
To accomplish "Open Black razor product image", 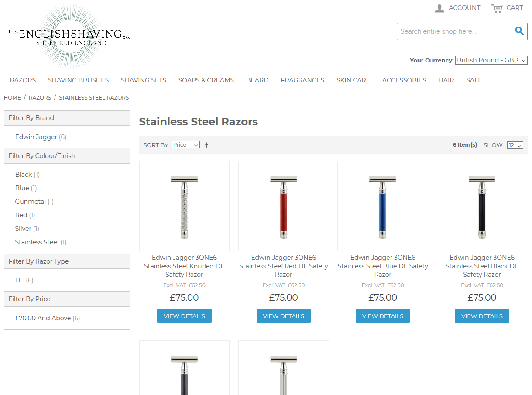I will pos(482,206).
